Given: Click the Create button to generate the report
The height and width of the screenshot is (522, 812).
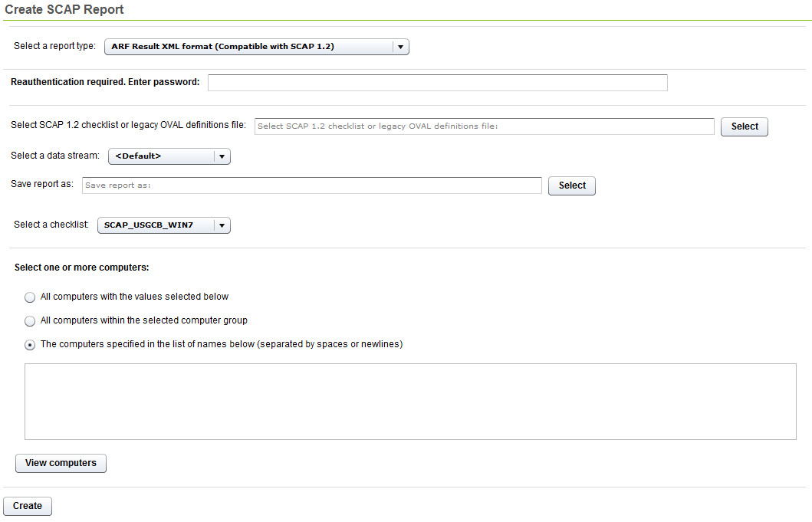Looking at the screenshot, I should click(x=27, y=506).
